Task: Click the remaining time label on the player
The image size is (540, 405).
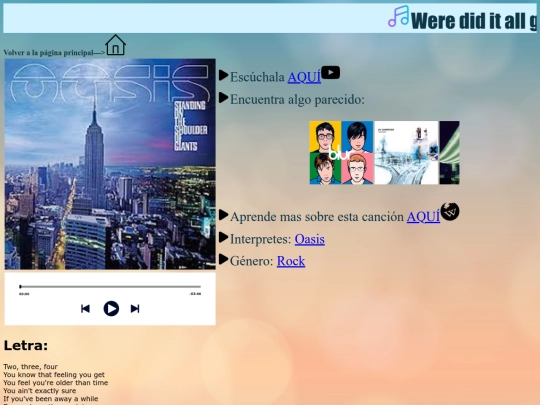Action: (x=195, y=294)
